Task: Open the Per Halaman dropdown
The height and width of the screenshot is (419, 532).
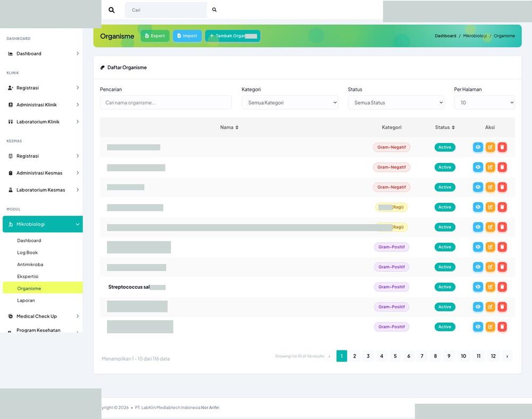Action: coord(484,103)
